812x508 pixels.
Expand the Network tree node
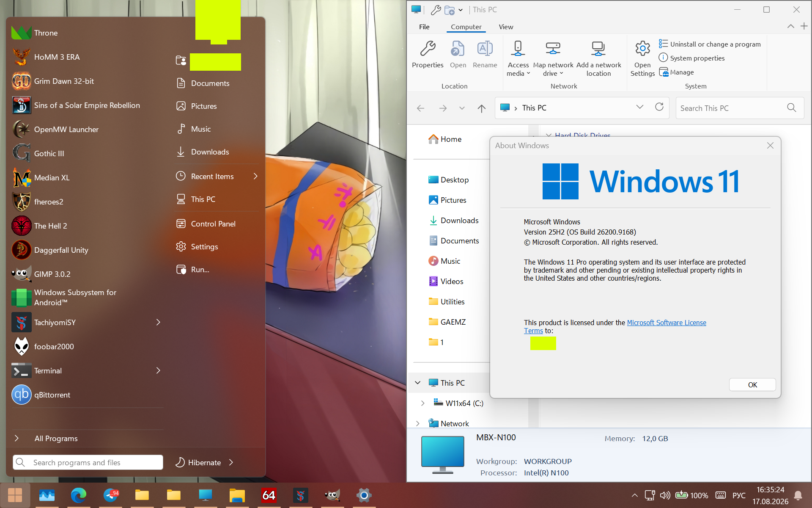418,424
